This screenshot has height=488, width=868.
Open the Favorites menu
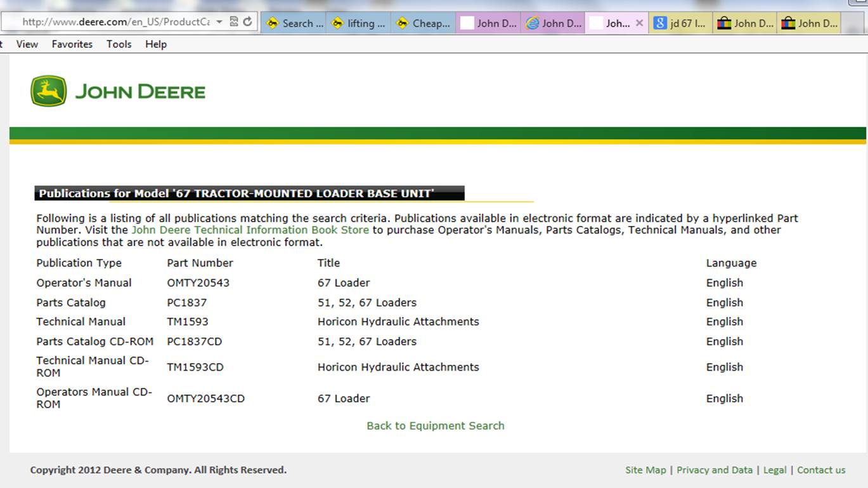pos(72,44)
